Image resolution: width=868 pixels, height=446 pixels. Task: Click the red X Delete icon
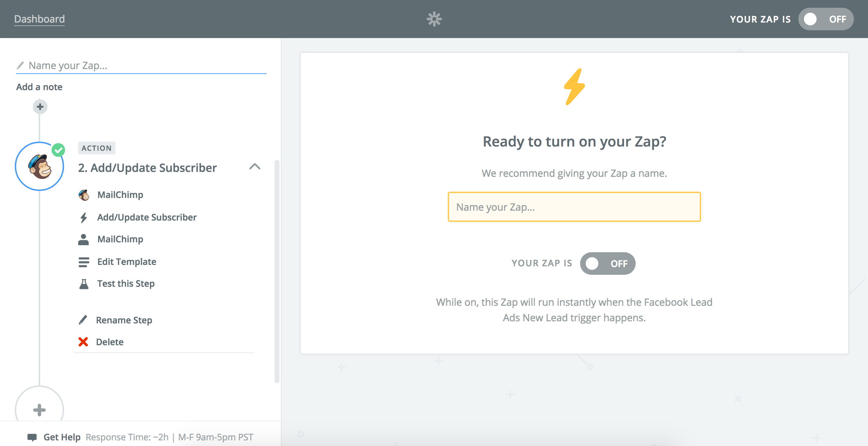coord(83,342)
